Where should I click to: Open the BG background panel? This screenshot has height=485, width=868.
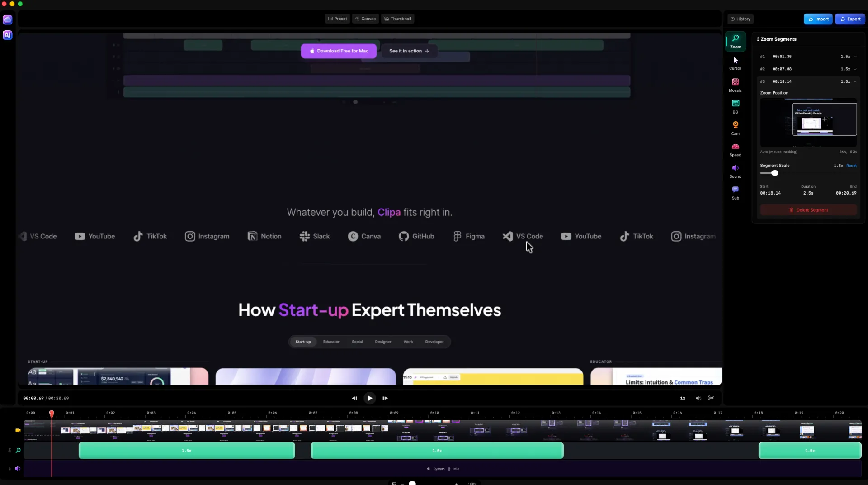pos(736,106)
